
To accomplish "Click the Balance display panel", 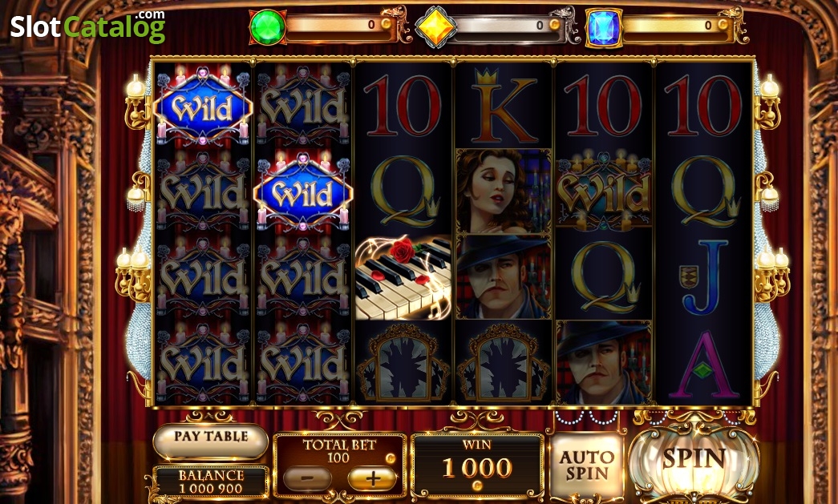I will (211, 481).
